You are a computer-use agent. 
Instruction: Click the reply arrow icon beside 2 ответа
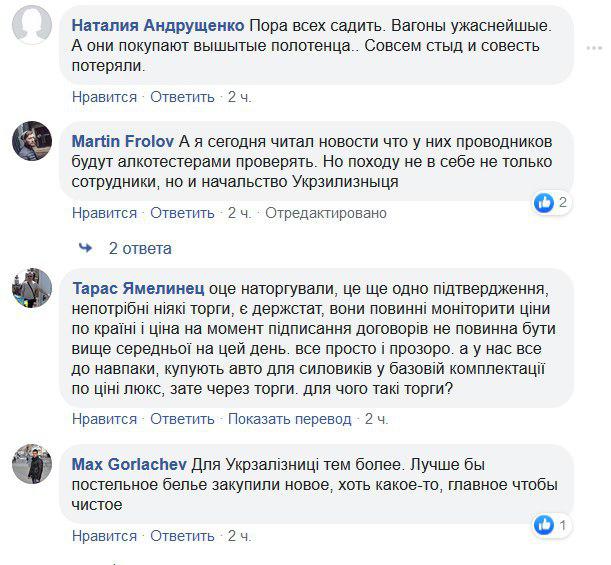pyautogui.click(x=86, y=248)
